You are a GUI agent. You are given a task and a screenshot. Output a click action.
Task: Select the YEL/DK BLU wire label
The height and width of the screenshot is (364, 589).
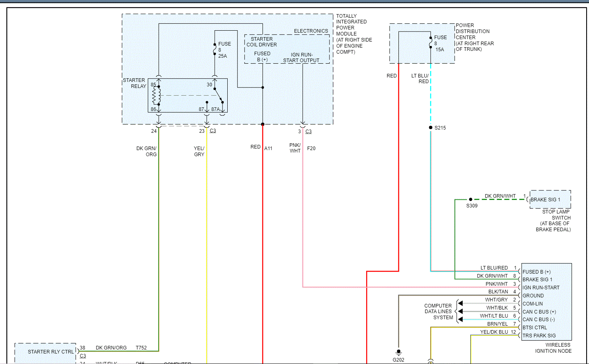pyautogui.click(x=494, y=332)
